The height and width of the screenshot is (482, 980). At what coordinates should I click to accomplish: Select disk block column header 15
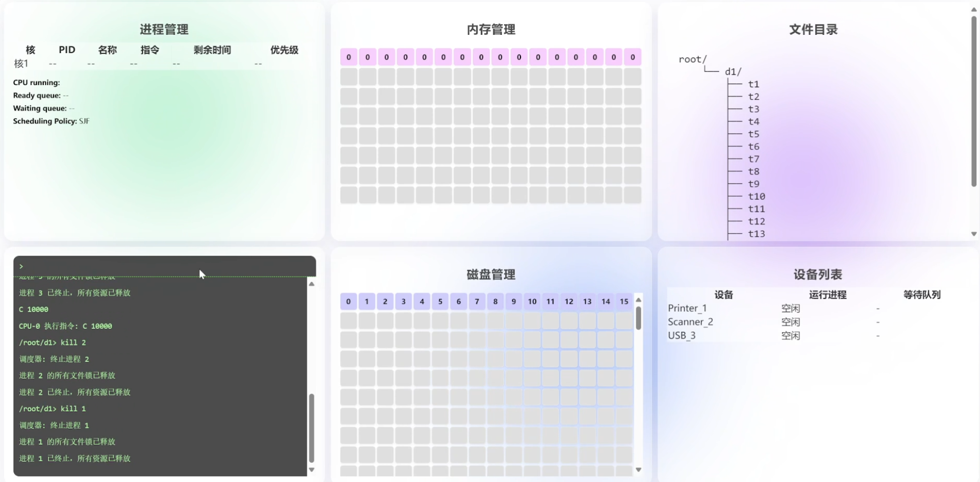[x=624, y=301]
